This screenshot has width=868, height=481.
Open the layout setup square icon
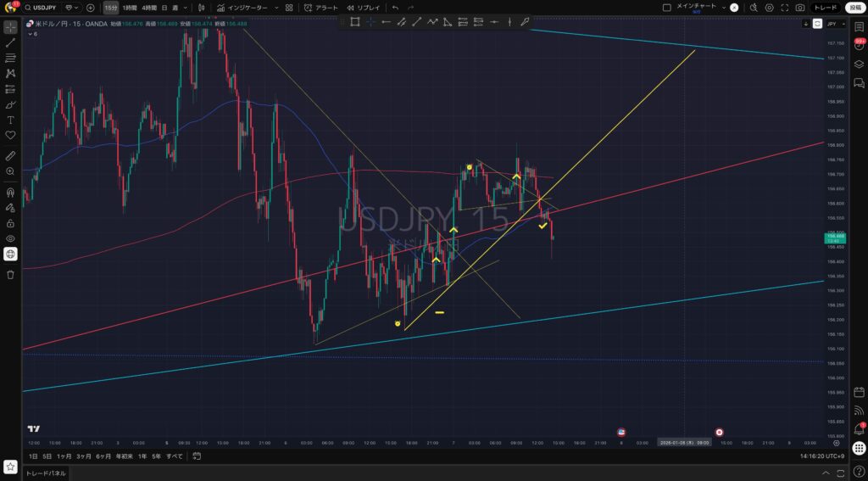[666, 8]
